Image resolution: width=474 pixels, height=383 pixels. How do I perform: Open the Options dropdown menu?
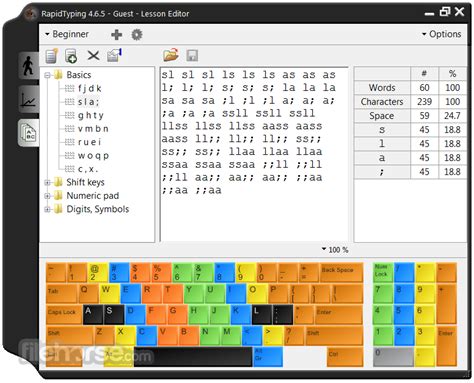441,34
